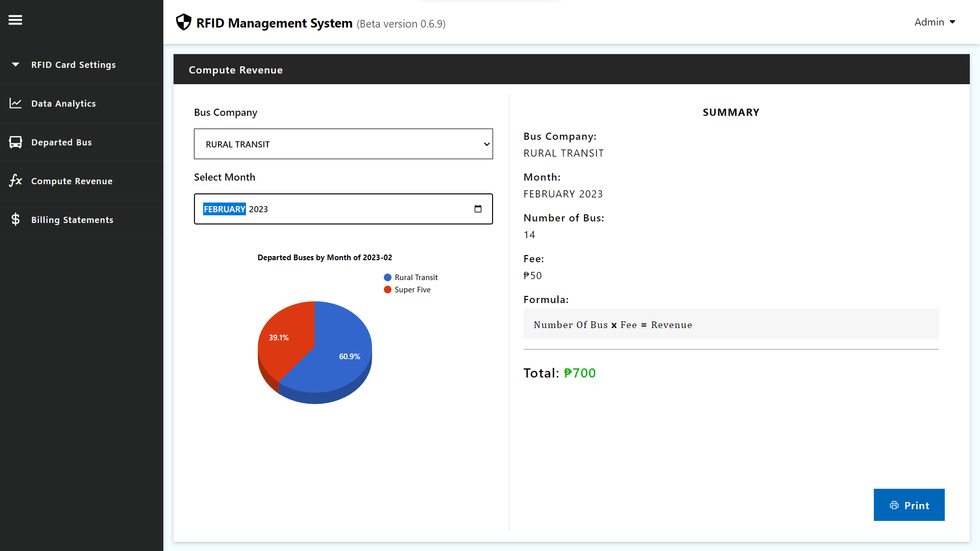This screenshot has width=980, height=551.
Task: Click the printer icon on Print
Action: pos(894,505)
